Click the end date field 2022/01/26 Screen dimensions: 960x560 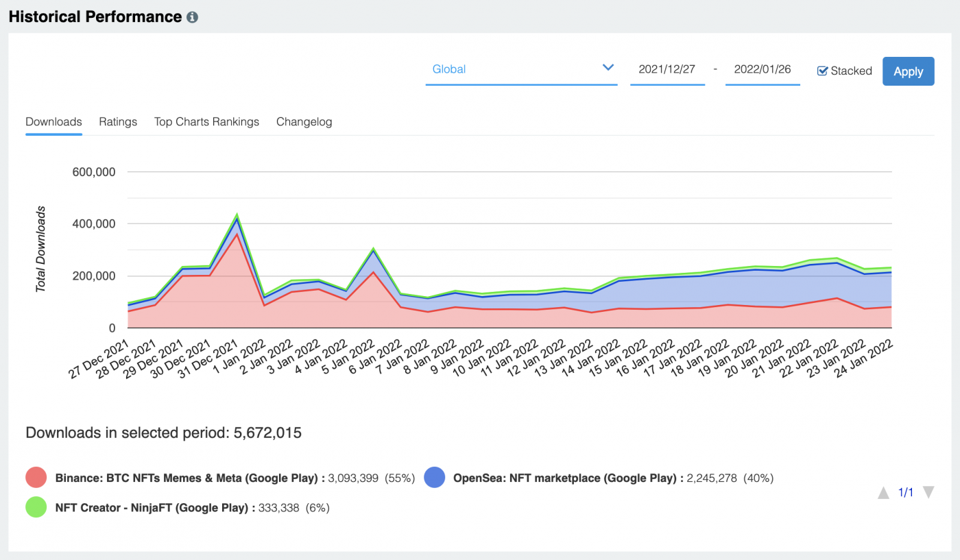point(763,69)
